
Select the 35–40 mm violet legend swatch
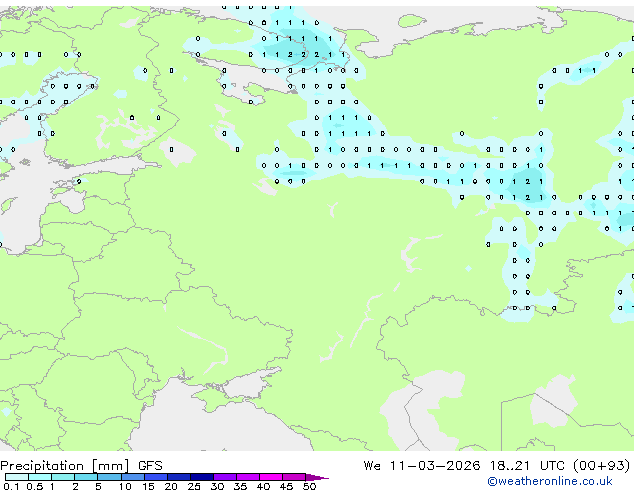[x=247, y=477]
